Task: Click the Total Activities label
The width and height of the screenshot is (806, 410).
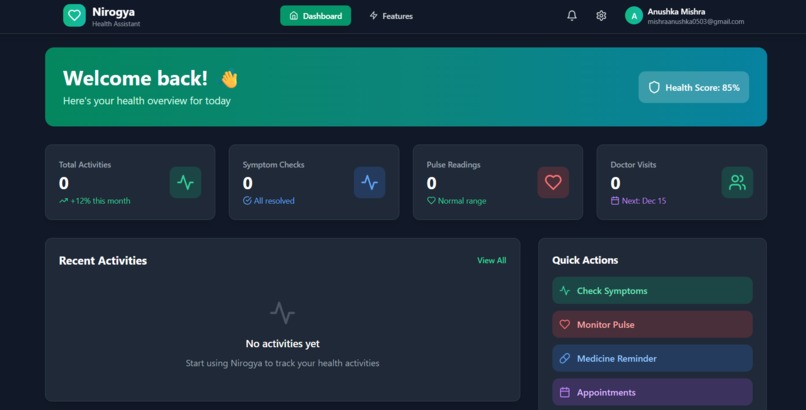Action: 85,165
